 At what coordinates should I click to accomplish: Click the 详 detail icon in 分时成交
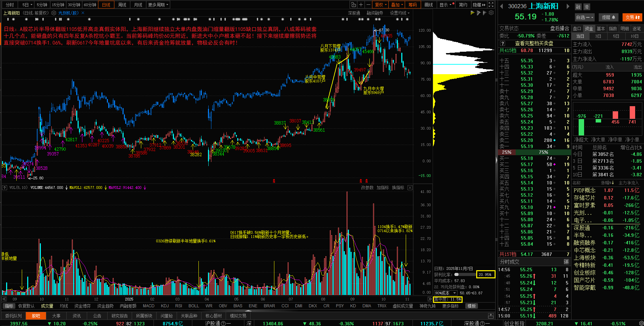click(x=566, y=262)
